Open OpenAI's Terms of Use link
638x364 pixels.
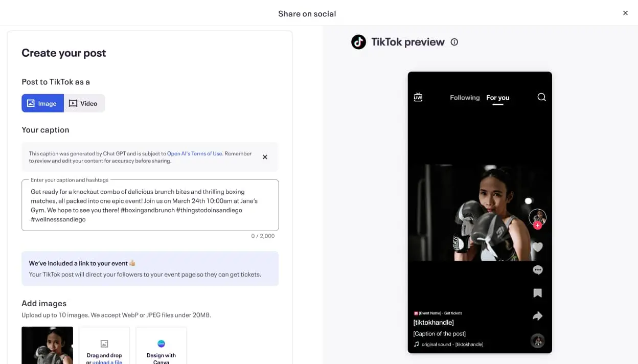tap(195, 153)
